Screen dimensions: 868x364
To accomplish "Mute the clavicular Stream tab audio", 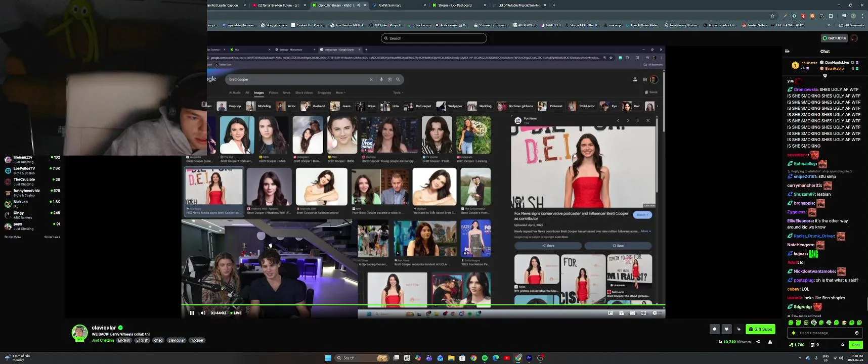I will (359, 5).
